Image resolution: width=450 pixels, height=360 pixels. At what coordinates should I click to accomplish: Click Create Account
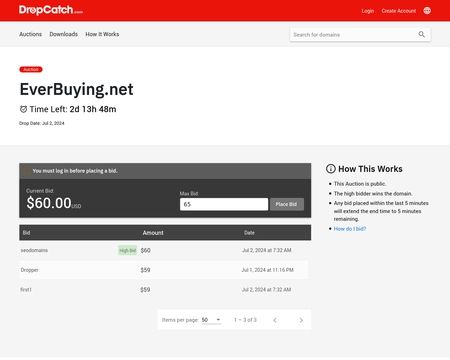399,11
